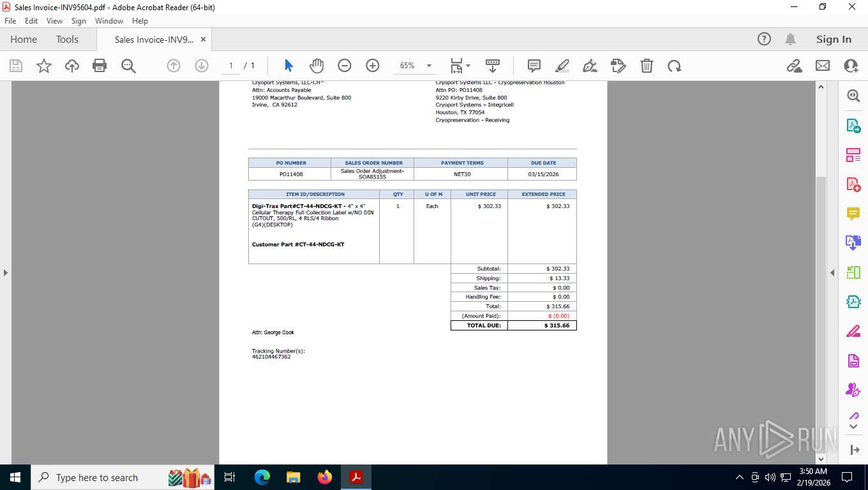Add a sticky note comment
Viewport: 868px width, 490px height.
[534, 66]
